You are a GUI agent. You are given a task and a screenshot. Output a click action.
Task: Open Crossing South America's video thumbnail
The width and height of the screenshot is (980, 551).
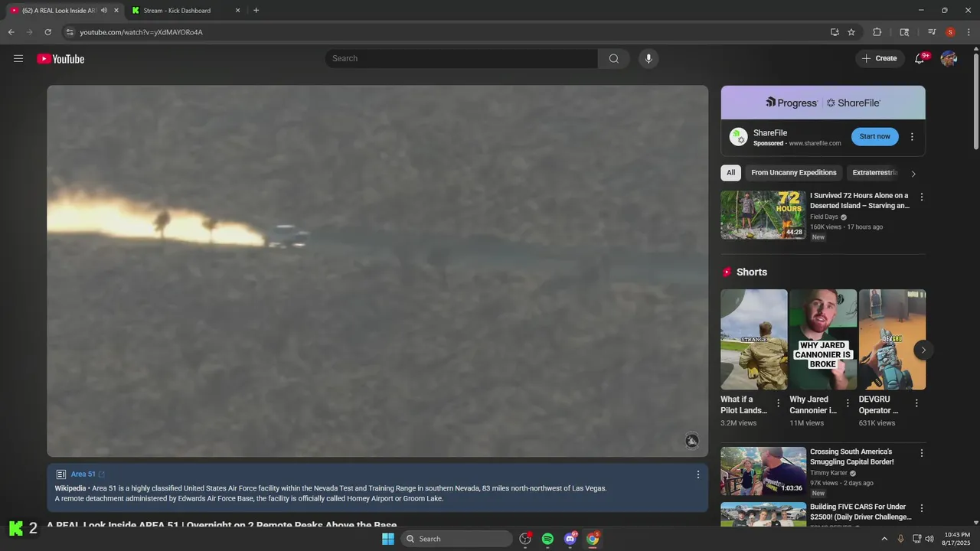pos(763,471)
